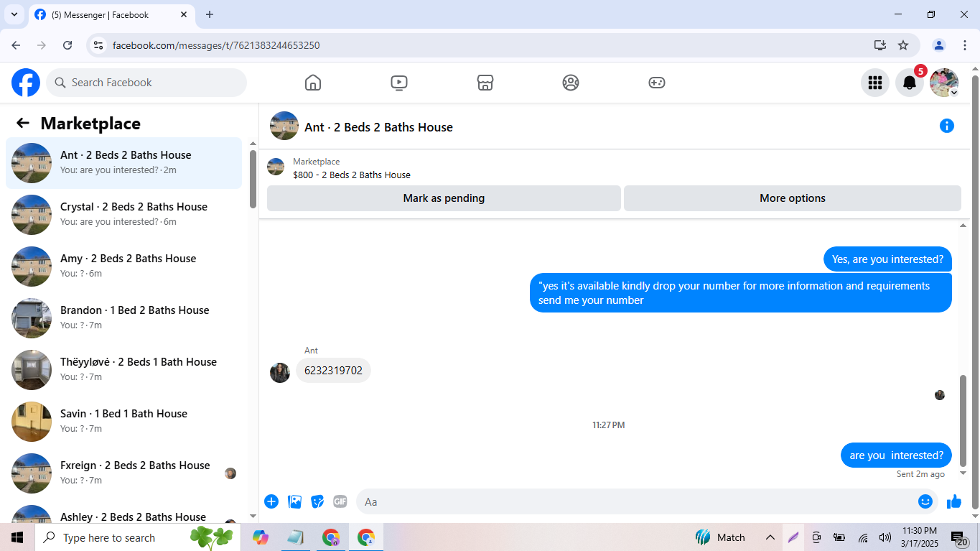
Task: Click the 'Yes, are you interested?' message bubble
Action: [x=887, y=259]
